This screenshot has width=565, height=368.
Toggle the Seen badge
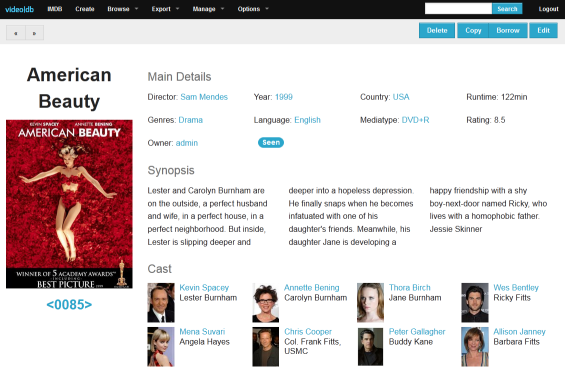(x=271, y=143)
